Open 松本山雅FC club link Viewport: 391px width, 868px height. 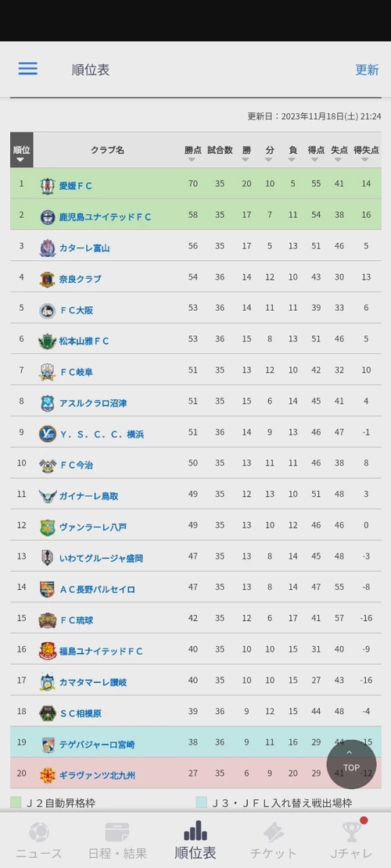tap(84, 341)
